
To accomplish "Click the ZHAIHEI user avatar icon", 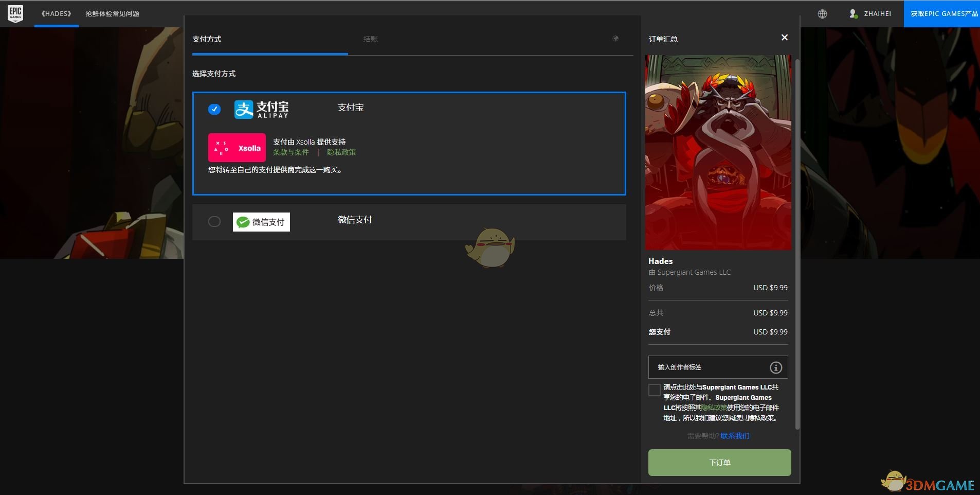I will pos(853,13).
